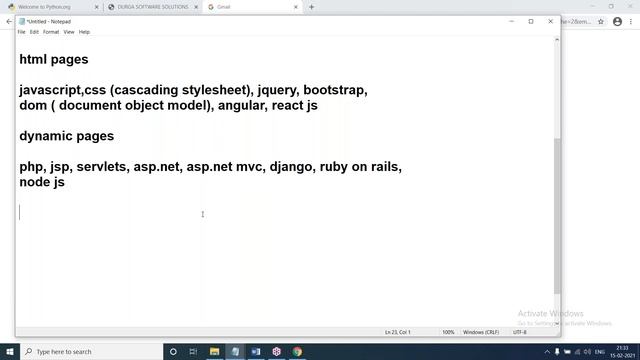Click the line starting with 'javascript,css'

[193, 90]
